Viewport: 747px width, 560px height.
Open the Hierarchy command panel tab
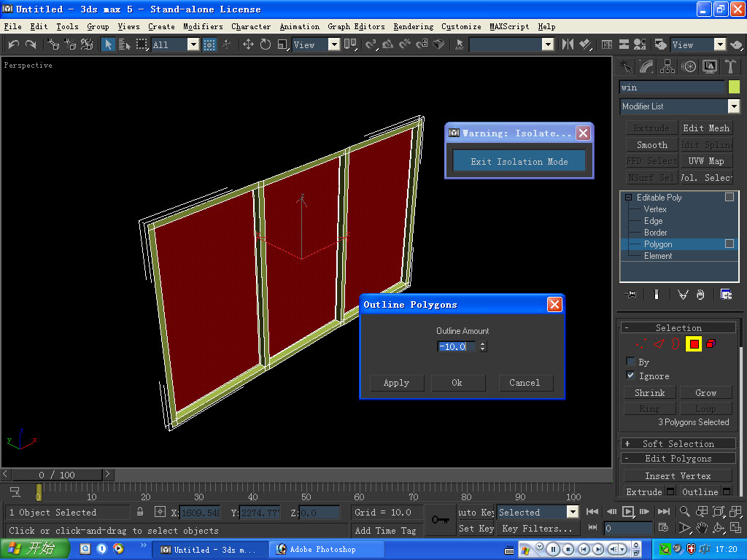667,66
